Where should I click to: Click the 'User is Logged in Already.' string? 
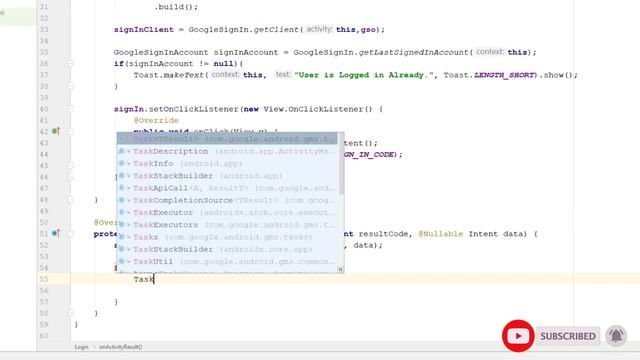[x=364, y=75]
